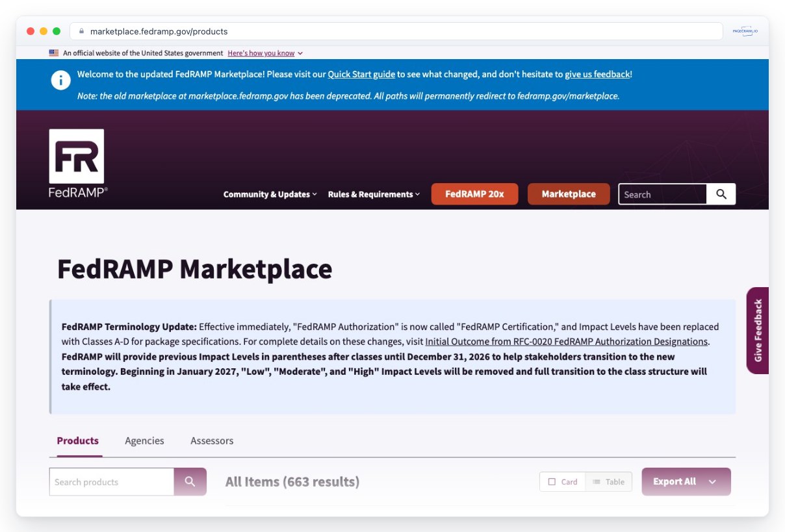Click the 'FedRAMP Marketplace' page title
Viewport: 785px width, 532px height.
pos(194,269)
